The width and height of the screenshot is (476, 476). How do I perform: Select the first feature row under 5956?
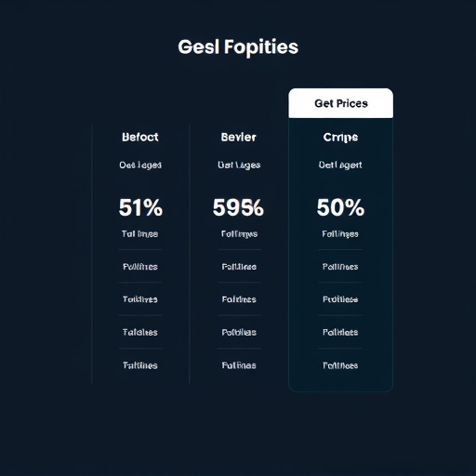[x=239, y=233]
